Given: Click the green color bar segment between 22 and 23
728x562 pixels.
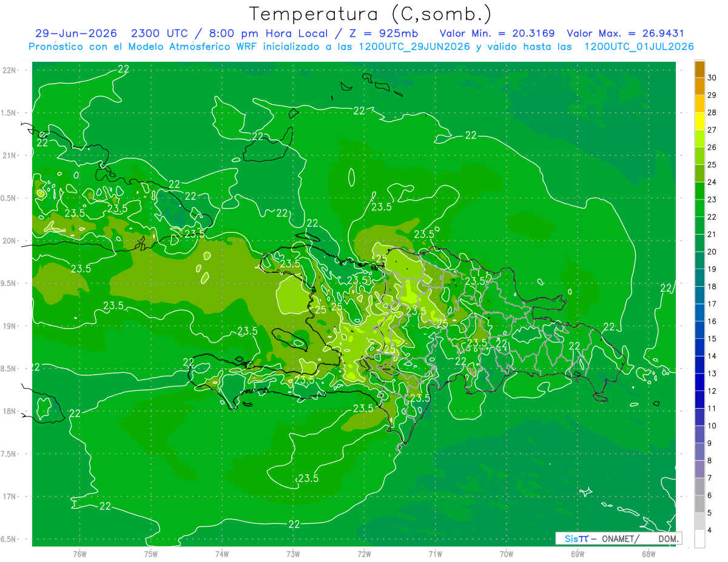Looking at the screenshot, I should point(699,209).
